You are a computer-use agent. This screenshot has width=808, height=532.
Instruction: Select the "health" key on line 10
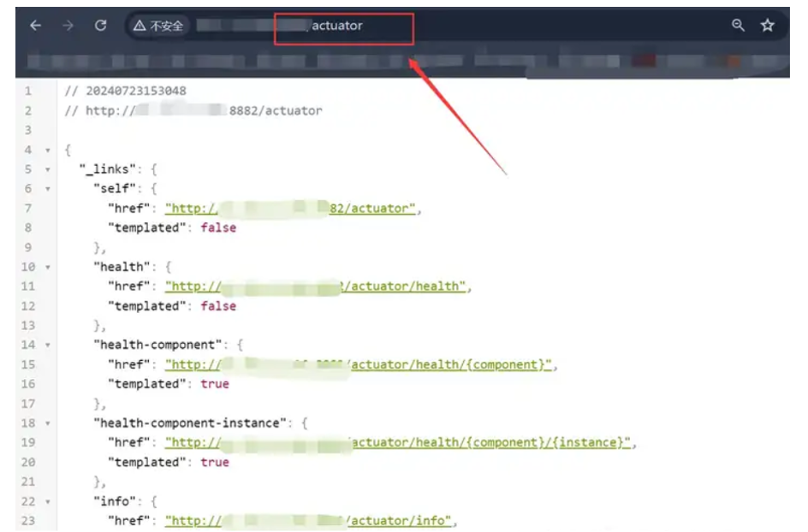(122, 268)
